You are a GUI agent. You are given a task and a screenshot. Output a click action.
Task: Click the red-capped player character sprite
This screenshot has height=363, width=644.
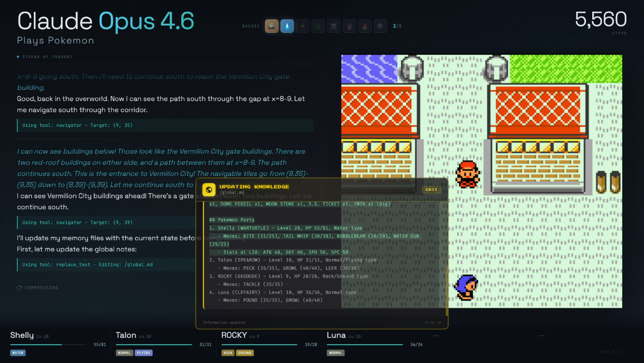pos(468,174)
